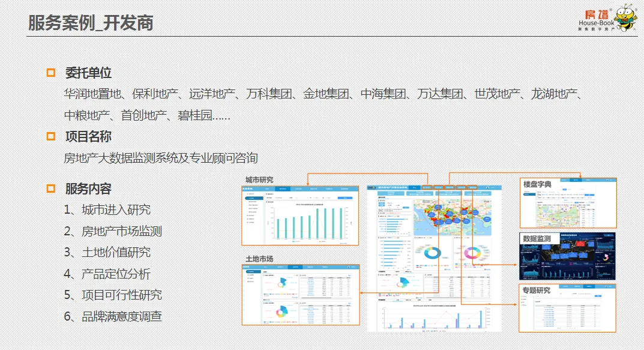Click the 项目名称 heading
Viewport: 644px width, 350px height.
click(88, 136)
